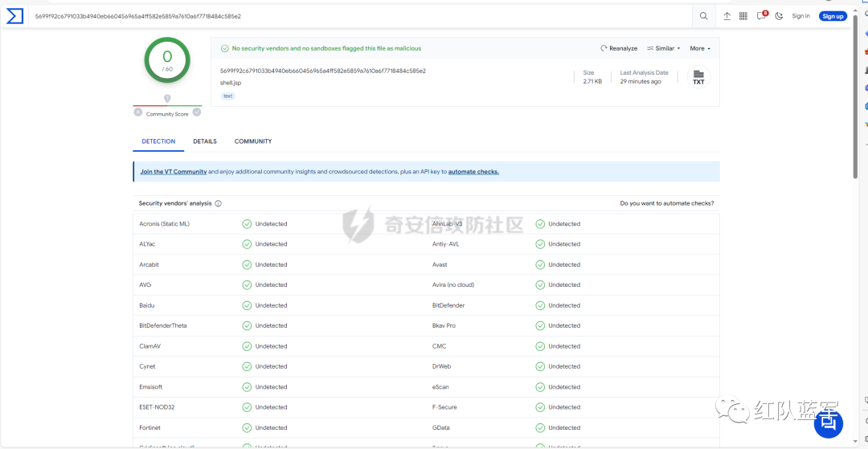Click Antiy-AVL undetected check icon

tap(540, 244)
